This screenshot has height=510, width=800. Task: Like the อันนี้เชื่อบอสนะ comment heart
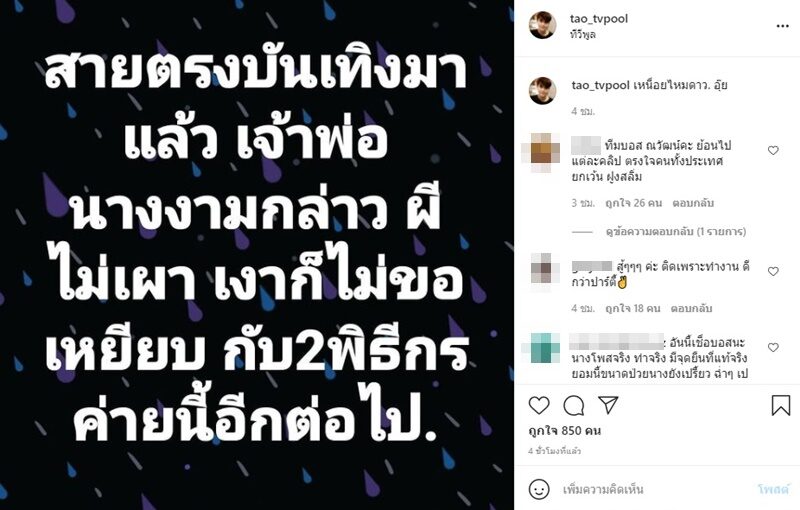pyautogui.click(x=773, y=347)
